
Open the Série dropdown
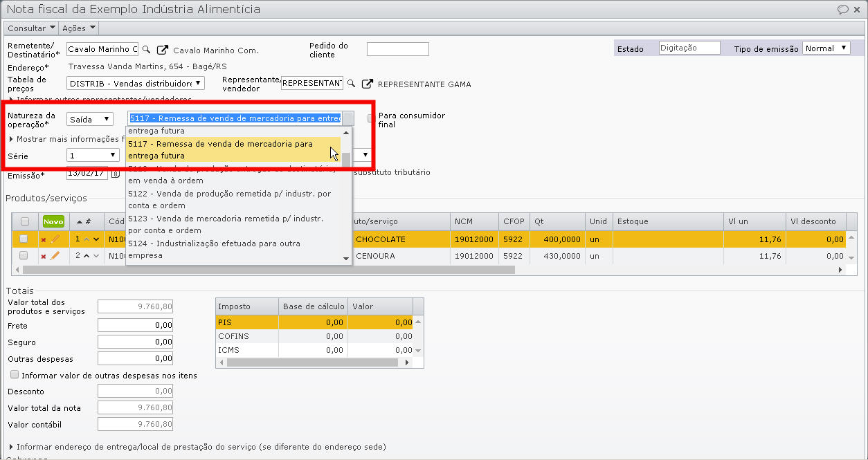[93, 155]
